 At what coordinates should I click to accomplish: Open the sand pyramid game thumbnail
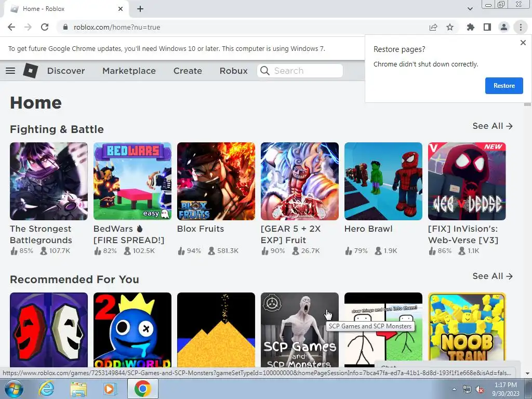216,330
